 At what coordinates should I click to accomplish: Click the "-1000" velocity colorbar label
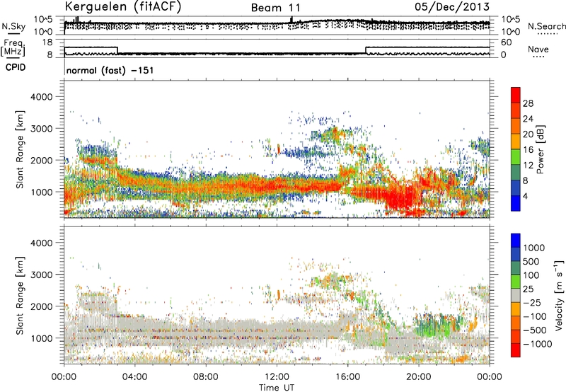tap(538, 344)
